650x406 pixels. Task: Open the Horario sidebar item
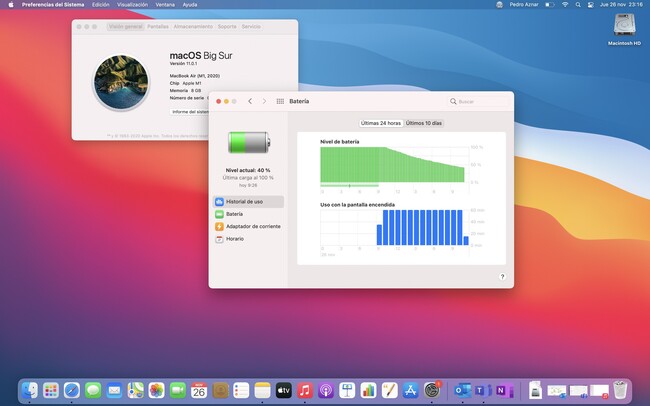click(x=248, y=239)
